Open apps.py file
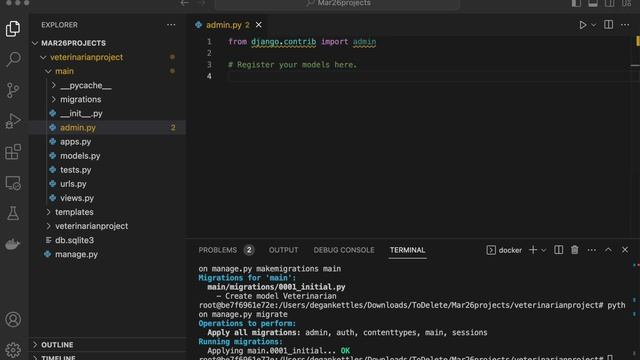The width and height of the screenshot is (640, 360). (108, 142)
